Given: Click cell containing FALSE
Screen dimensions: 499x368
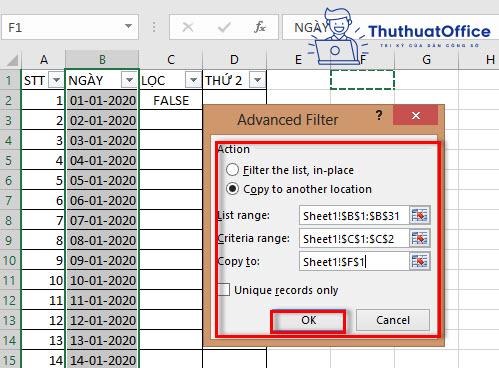Looking at the screenshot, I should (x=171, y=100).
